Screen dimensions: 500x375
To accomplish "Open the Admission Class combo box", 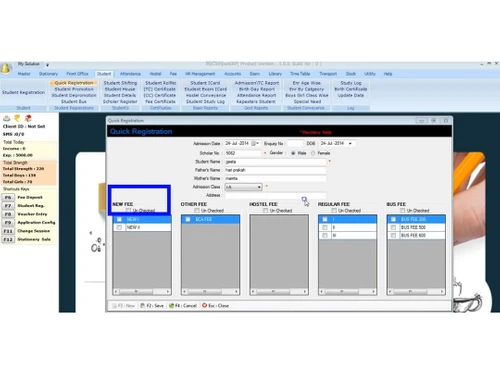I will point(244,187).
